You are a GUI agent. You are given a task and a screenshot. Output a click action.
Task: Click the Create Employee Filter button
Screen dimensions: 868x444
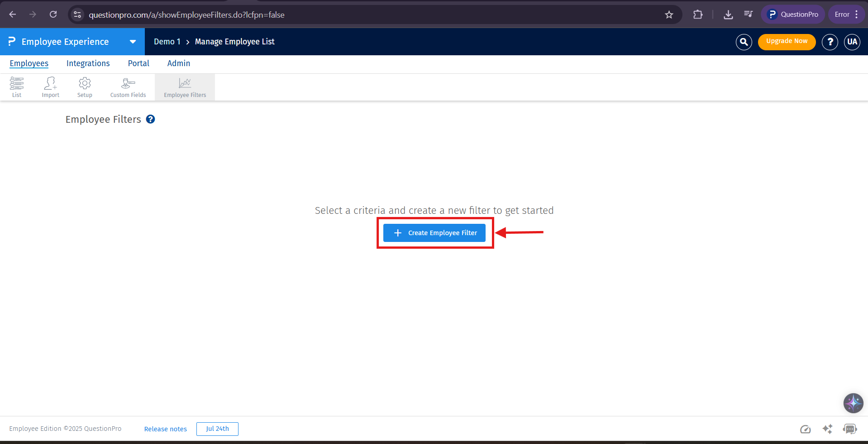434,233
